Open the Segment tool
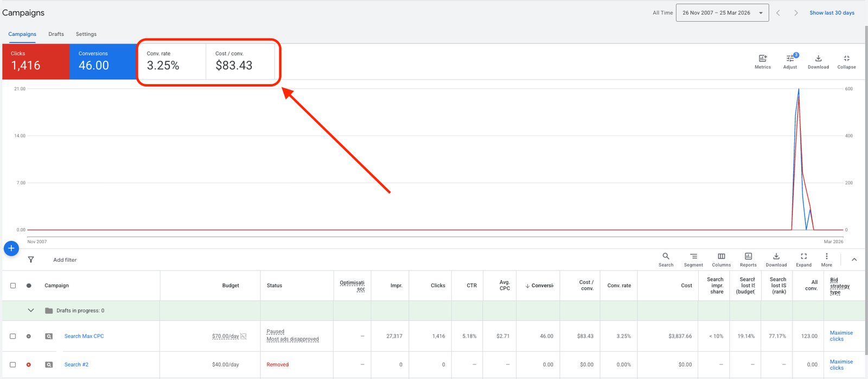This screenshot has width=868, height=379. pos(693,260)
